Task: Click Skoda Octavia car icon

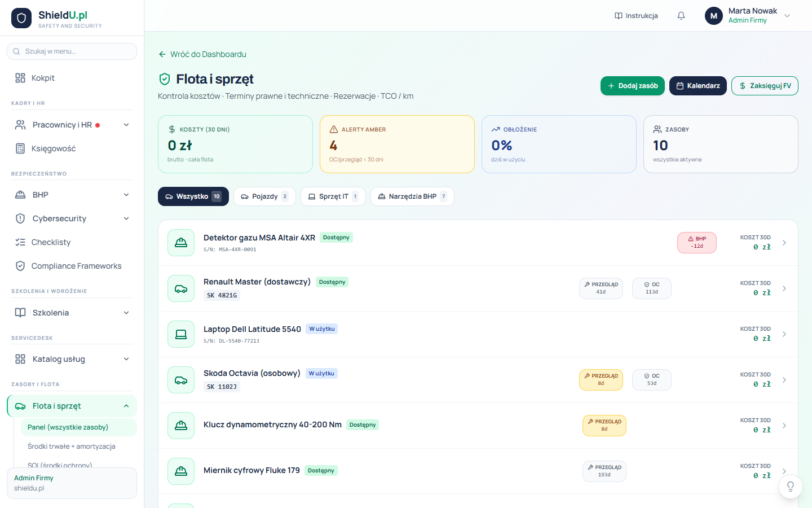Action: click(x=181, y=380)
